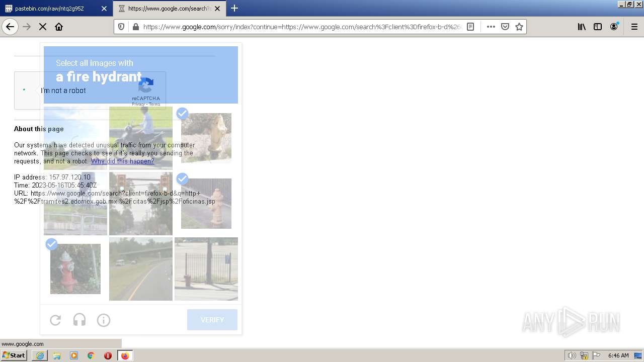Viewport: 644px width, 362px height.
Task: Open Library bookmarks and history
Action: point(582,27)
